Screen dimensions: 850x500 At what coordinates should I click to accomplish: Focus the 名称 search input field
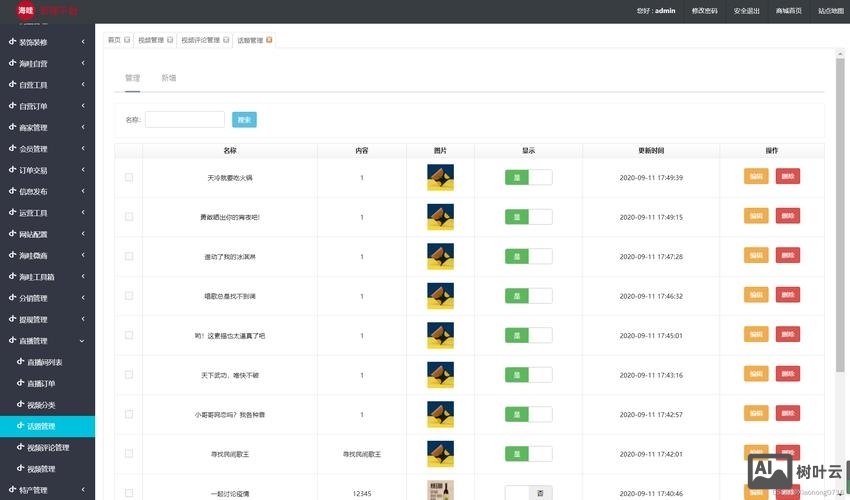pos(185,119)
